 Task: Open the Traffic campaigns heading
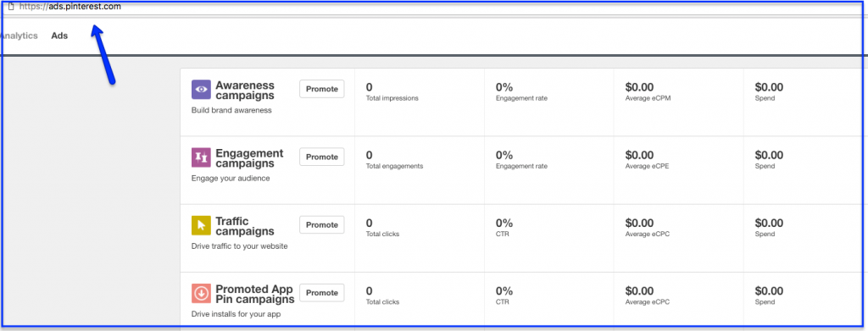245,226
